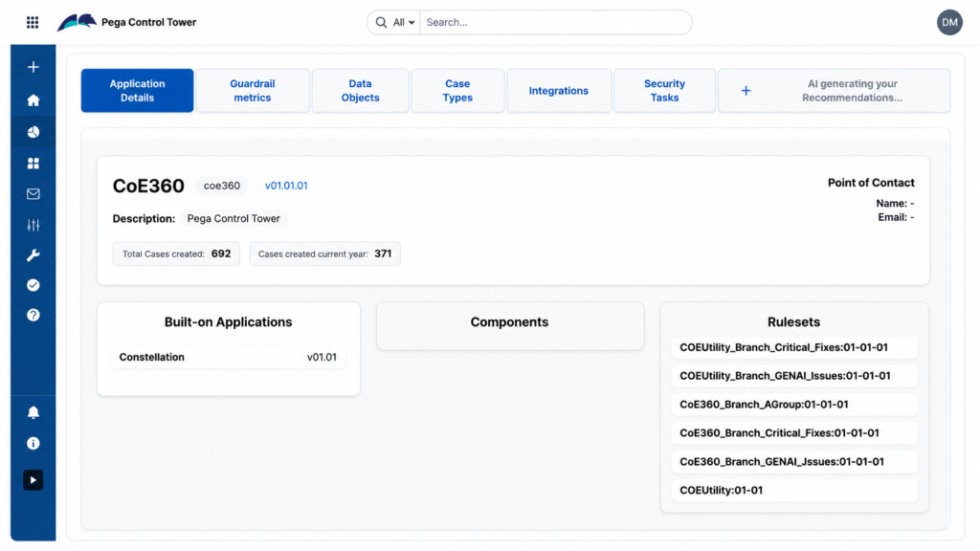Open the app launcher grid icon
Image resolution: width=980 pixels, height=551 pixels.
pos(33,23)
